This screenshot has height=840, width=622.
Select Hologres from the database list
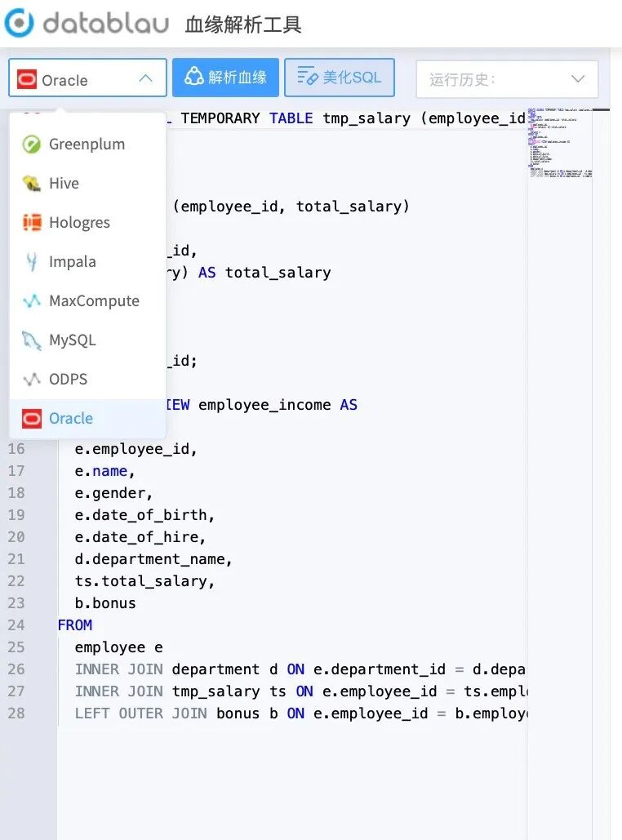87,222
